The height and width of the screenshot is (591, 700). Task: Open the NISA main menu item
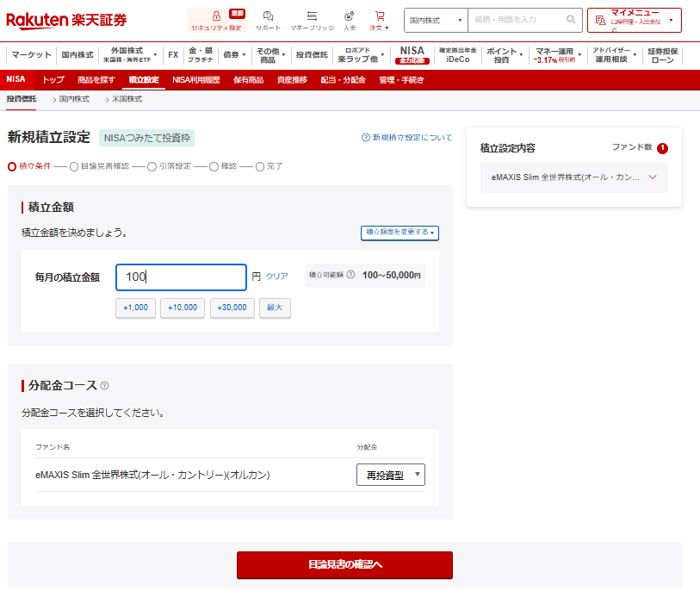[412, 55]
